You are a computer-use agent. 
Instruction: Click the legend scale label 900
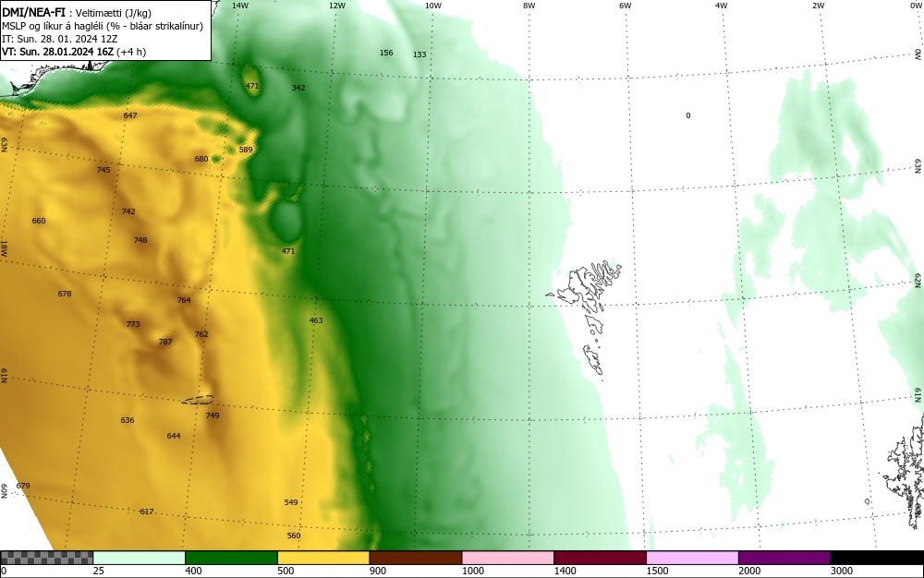[378, 571]
